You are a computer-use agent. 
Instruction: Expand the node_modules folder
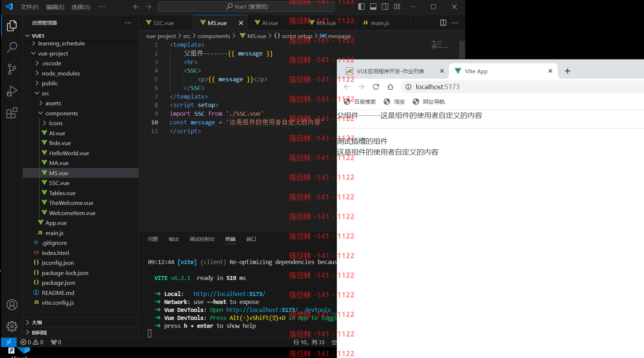click(37, 73)
